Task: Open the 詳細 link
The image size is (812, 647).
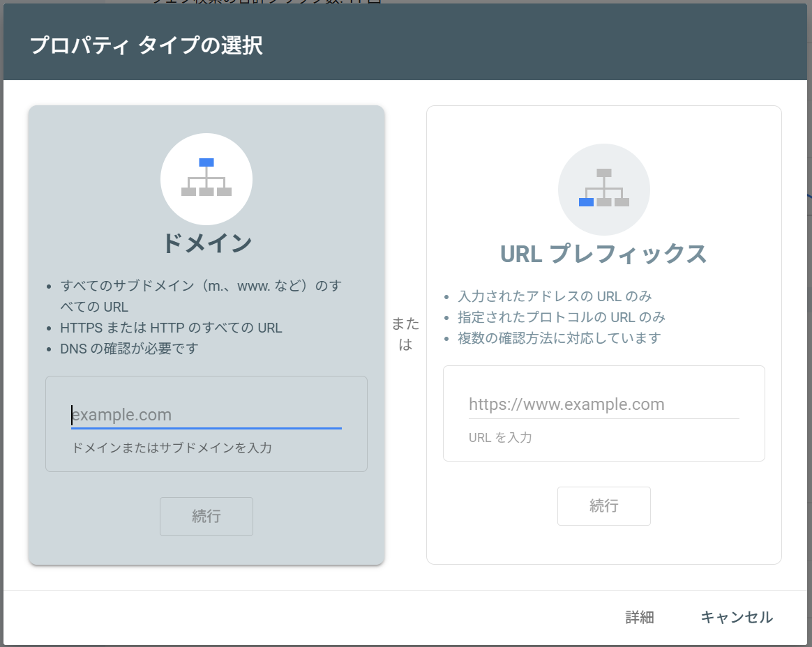Action: tap(640, 617)
